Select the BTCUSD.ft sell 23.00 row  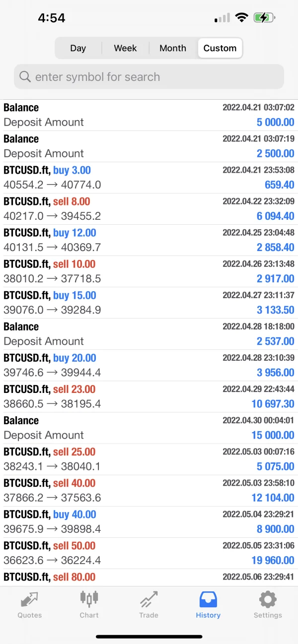tap(149, 396)
